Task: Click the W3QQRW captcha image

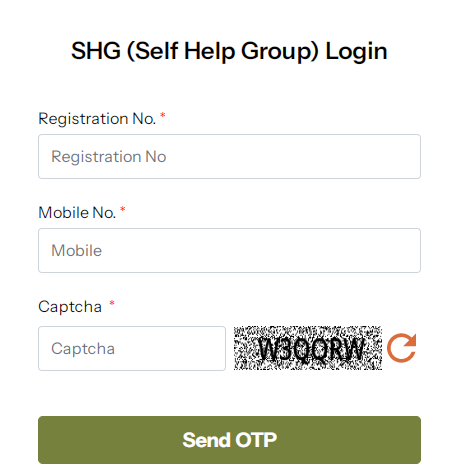Action: point(308,348)
